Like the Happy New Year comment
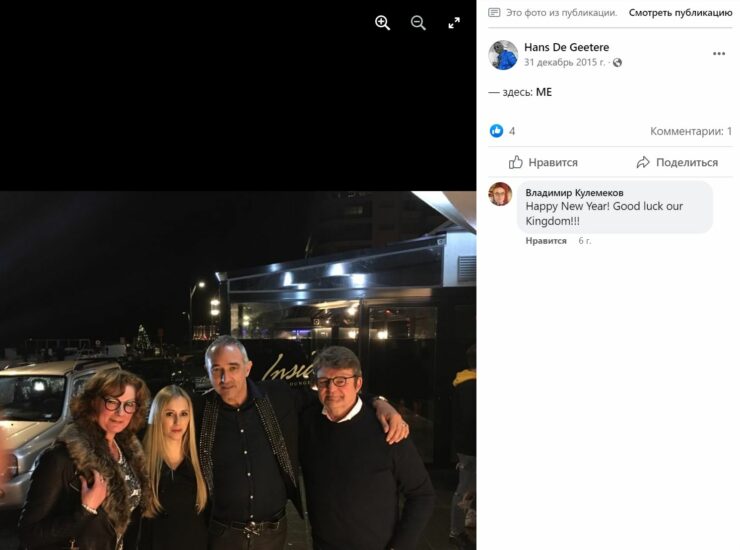This screenshot has width=740, height=550. tap(546, 241)
